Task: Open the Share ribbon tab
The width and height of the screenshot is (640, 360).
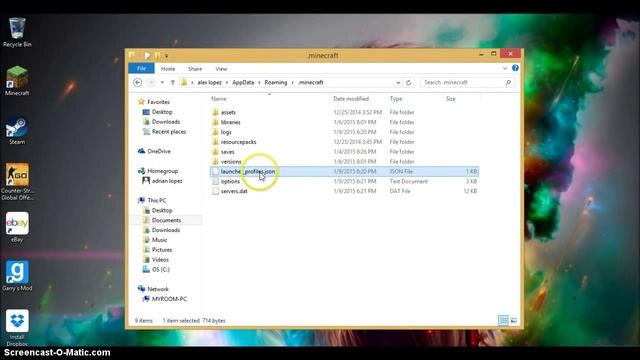Action: [x=195, y=69]
